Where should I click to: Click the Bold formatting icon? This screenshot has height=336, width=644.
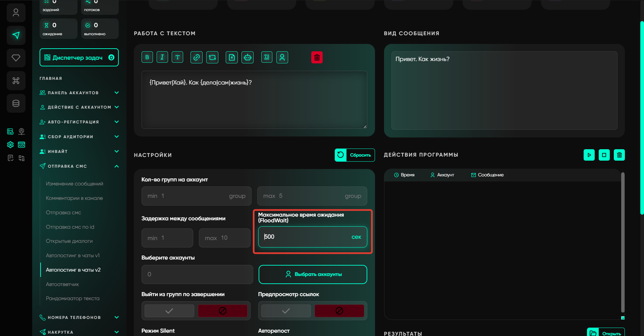(147, 57)
